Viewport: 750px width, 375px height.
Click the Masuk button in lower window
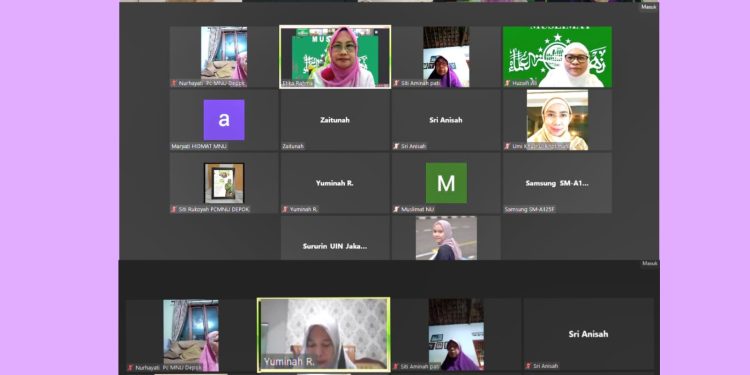click(650, 264)
